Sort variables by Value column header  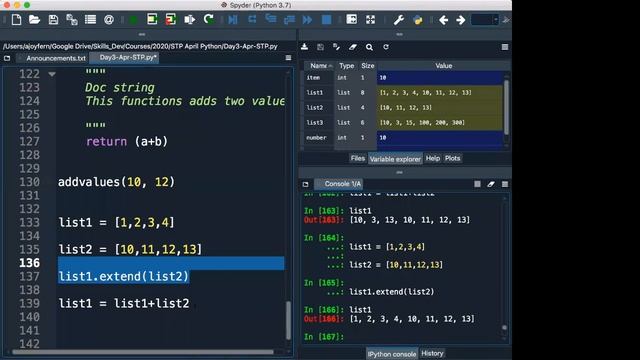[443, 66]
